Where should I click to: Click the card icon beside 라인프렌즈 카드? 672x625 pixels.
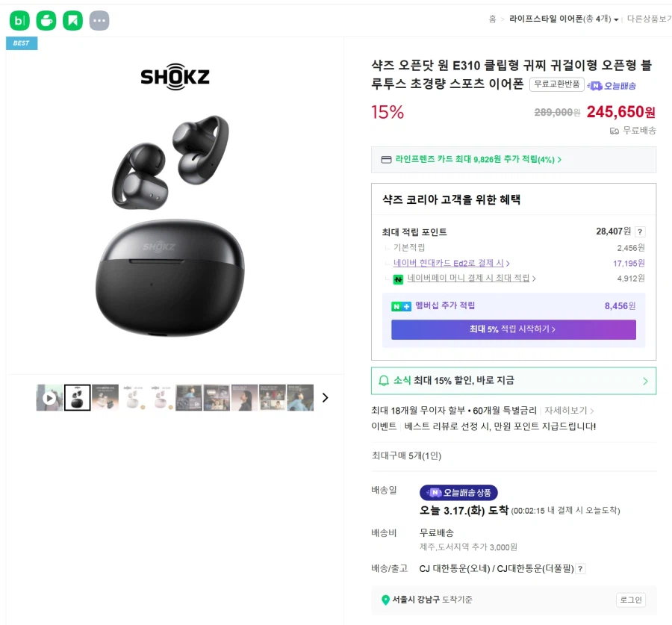(x=385, y=159)
